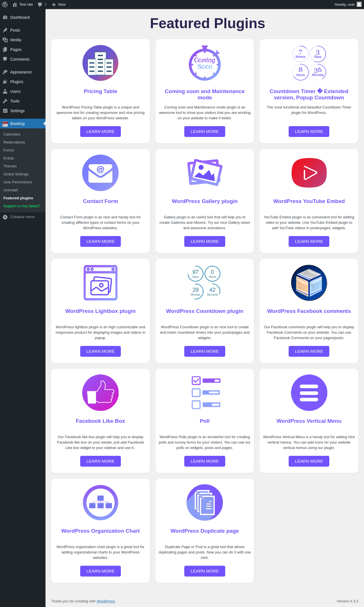Image resolution: width=364 pixels, height=607 pixels.
Task: Click the Facebook comments cube icon
Action: tap(309, 283)
